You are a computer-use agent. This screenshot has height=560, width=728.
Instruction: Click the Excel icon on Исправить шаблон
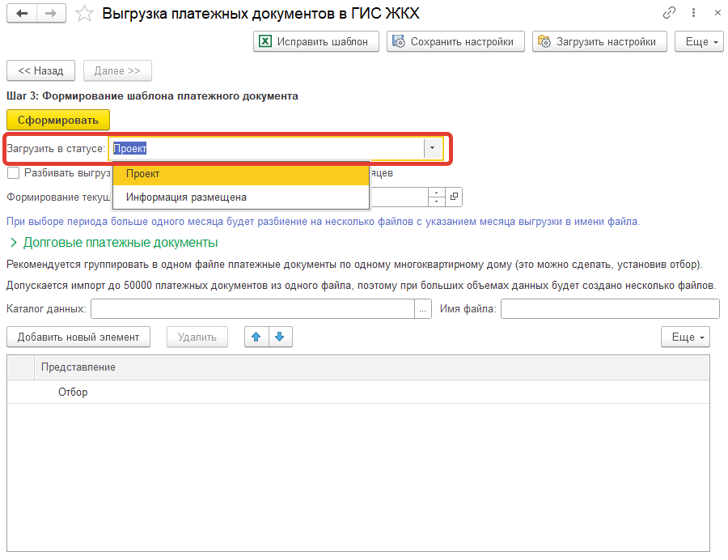coord(265,41)
